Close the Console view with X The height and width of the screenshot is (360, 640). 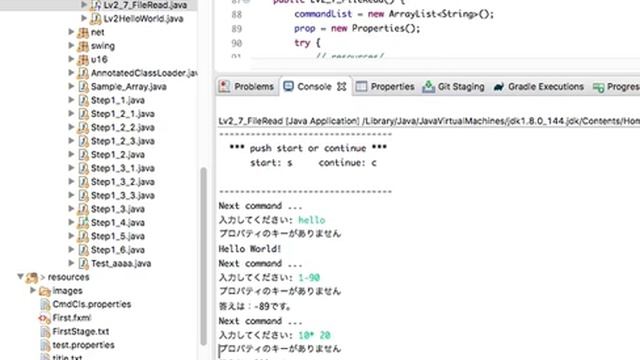coord(342,87)
